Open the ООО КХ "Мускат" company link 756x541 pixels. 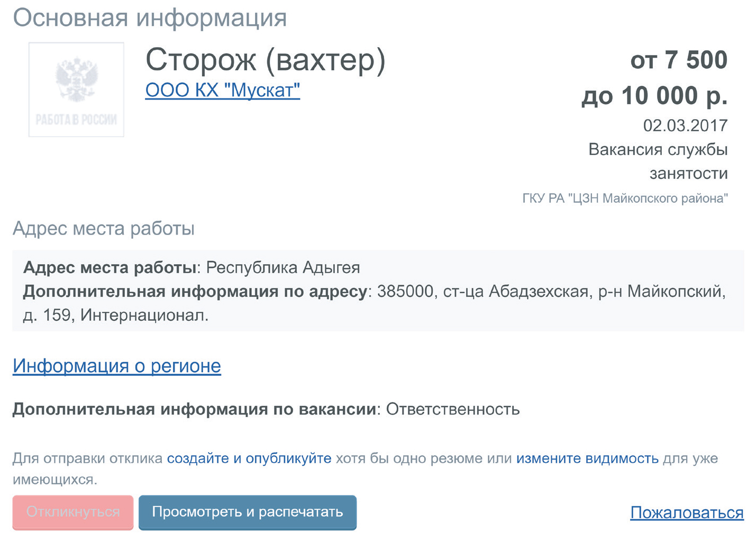point(223,91)
